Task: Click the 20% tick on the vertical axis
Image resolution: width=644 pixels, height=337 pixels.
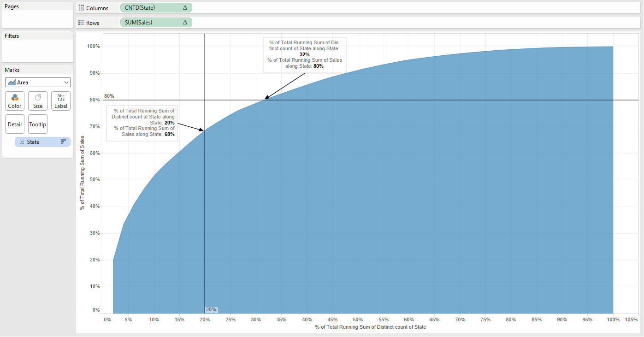Action: (x=95, y=260)
